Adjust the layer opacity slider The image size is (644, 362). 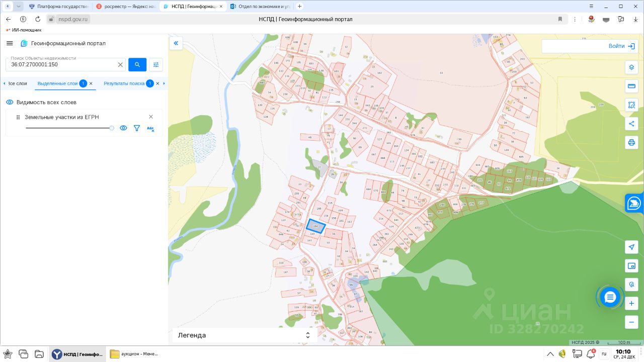(112, 128)
